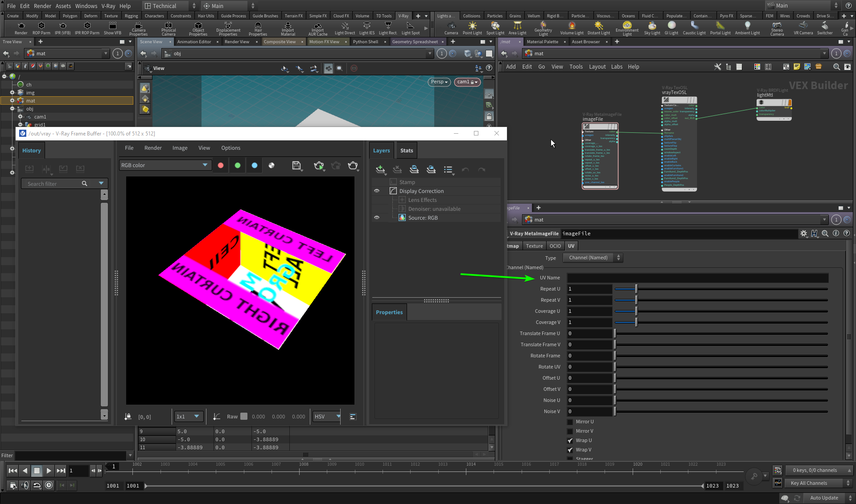This screenshot has height=504, width=856.
Task: Jump to first frame of timeline
Action: [13, 471]
